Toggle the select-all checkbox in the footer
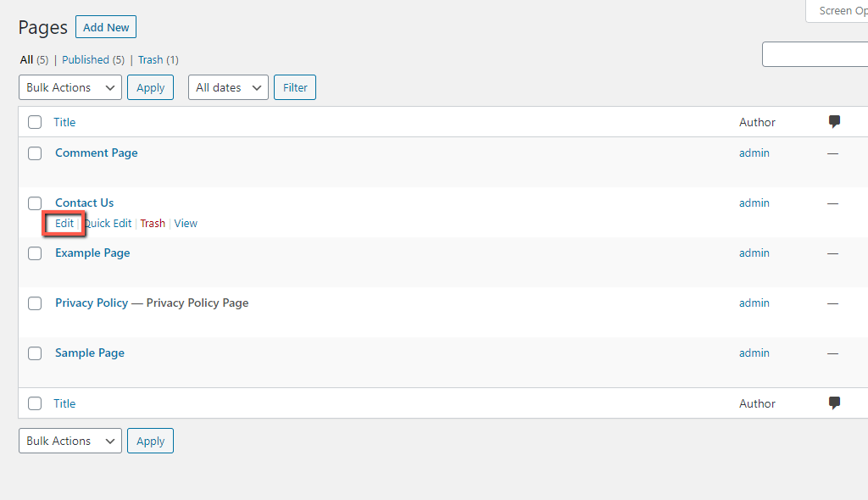This screenshot has height=500, width=868. [x=35, y=403]
